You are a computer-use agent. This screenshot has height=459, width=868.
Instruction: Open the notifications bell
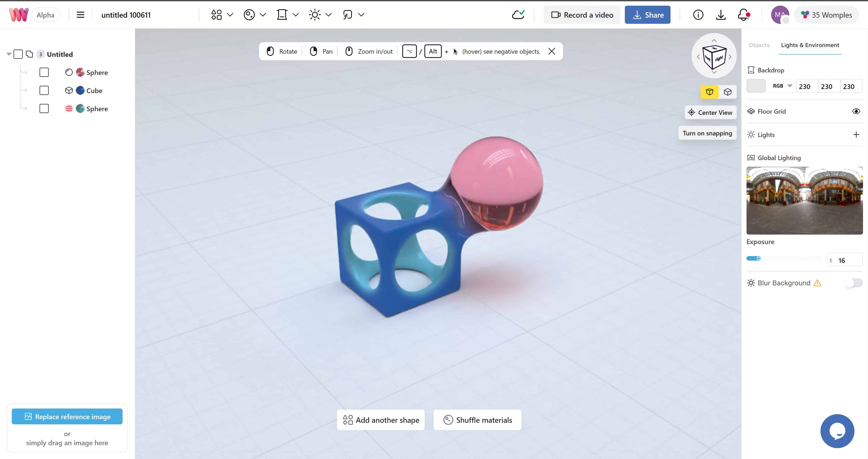pos(744,15)
